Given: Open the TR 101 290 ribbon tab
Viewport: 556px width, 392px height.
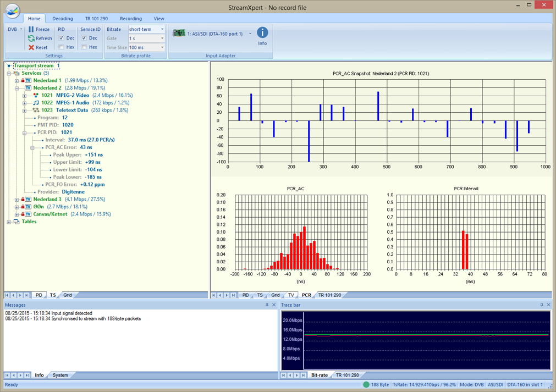Looking at the screenshot, I should pos(96,19).
